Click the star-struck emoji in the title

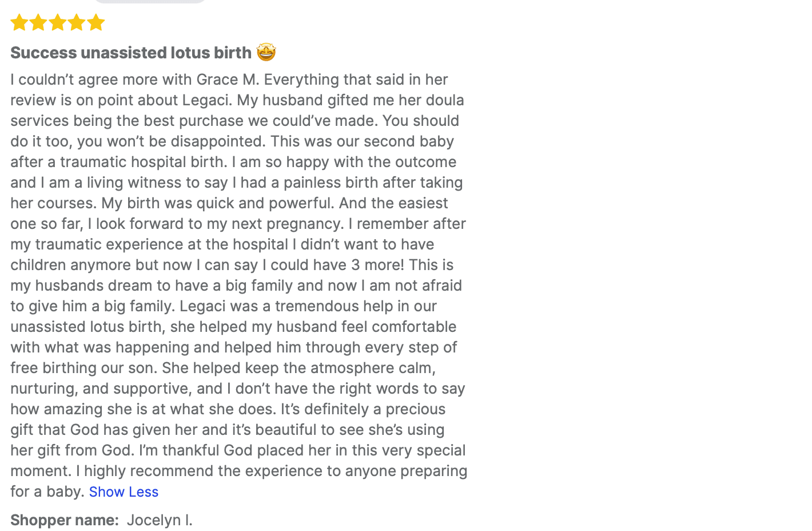(266, 52)
